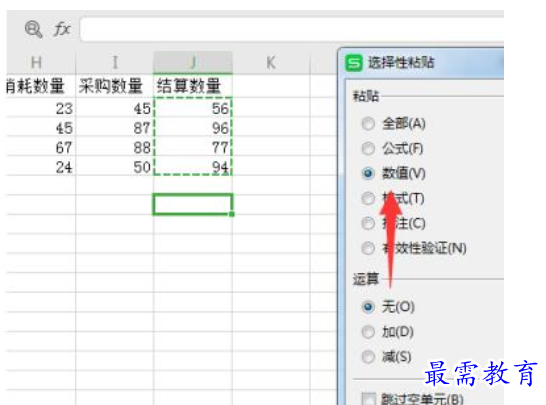This screenshot has height=405, width=546.
Task: Click the 消耗数量 header cell
Action: tap(41, 86)
